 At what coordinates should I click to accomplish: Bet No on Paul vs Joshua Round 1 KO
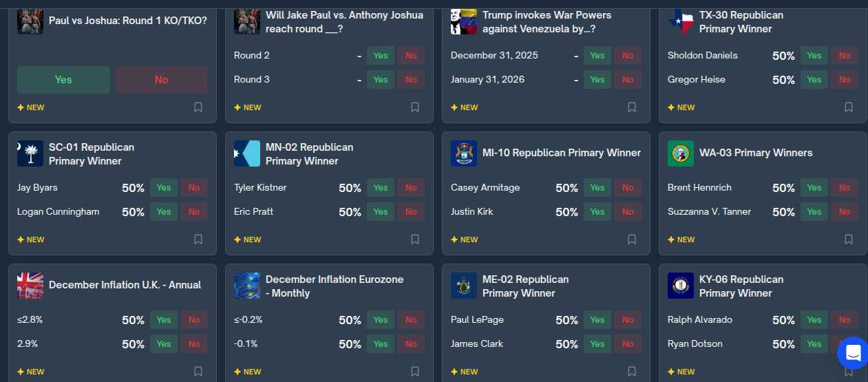tap(162, 80)
